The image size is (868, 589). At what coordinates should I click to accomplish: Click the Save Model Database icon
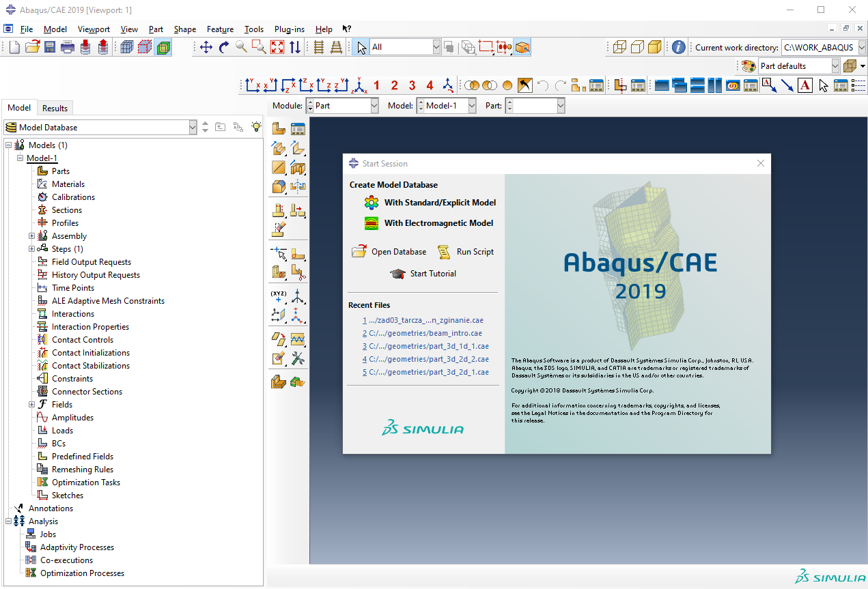pyautogui.click(x=50, y=47)
